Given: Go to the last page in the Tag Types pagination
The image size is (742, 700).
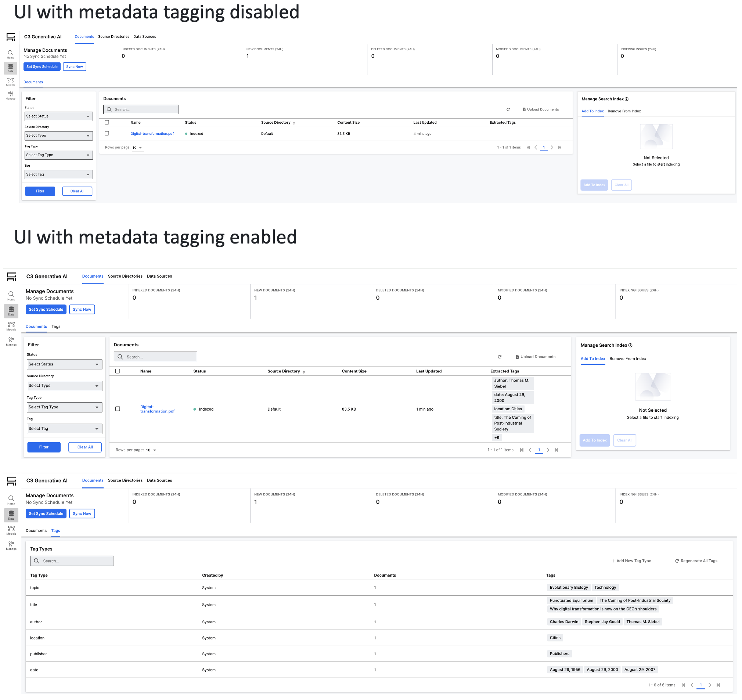Looking at the screenshot, I should (x=718, y=685).
